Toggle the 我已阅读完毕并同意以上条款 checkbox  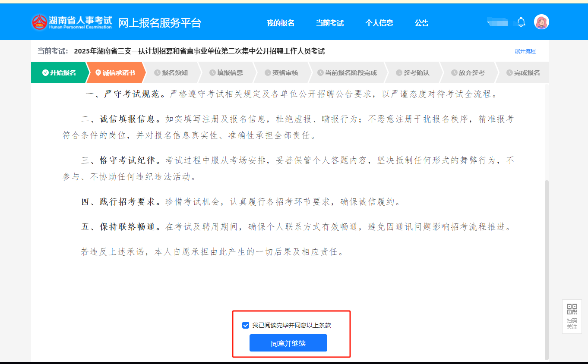(246, 325)
